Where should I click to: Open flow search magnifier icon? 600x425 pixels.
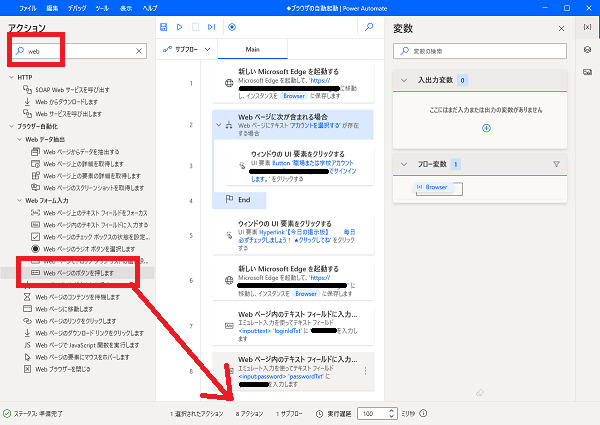pyautogui.click(x=369, y=27)
